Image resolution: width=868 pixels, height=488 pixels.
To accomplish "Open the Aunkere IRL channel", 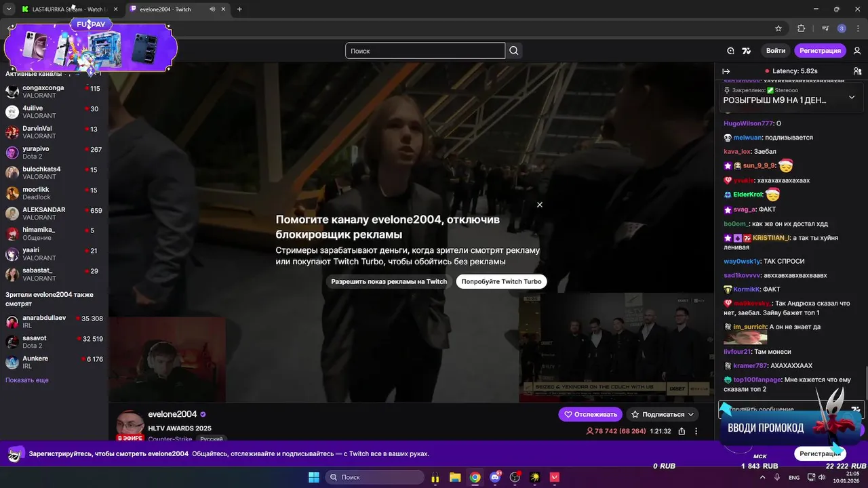I will click(54, 362).
